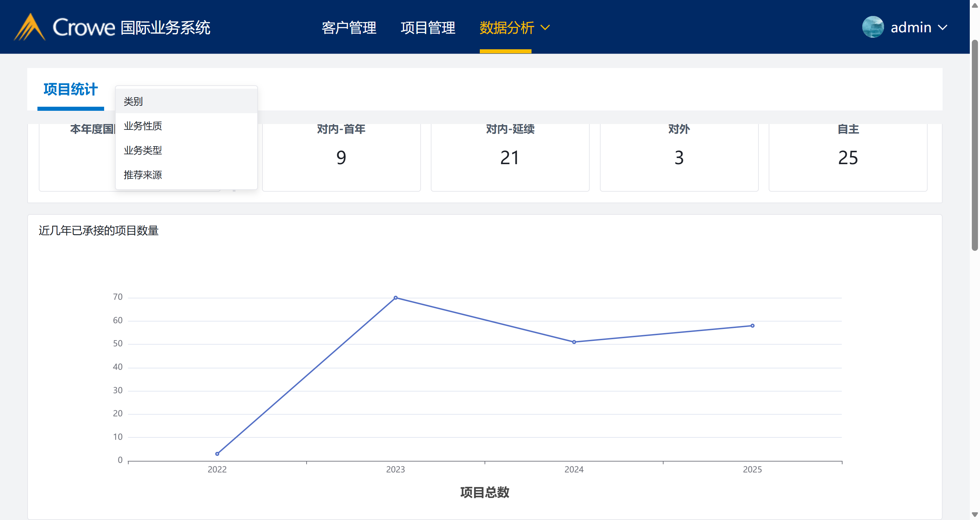The width and height of the screenshot is (980, 520).
Task: Click the 2022 data point on chart
Action: point(217,454)
